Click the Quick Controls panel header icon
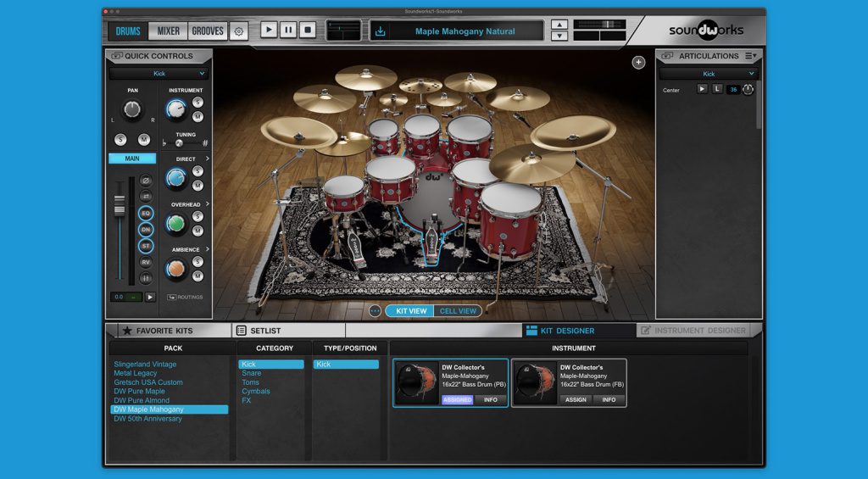Image resolution: width=868 pixels, height=479 pixels. tap(116, 56)
